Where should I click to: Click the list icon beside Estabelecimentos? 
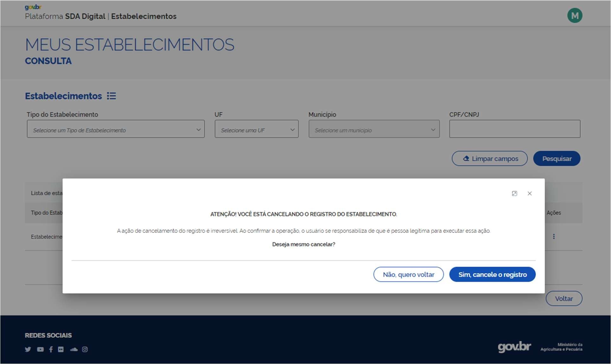click(x=111, y=96)
